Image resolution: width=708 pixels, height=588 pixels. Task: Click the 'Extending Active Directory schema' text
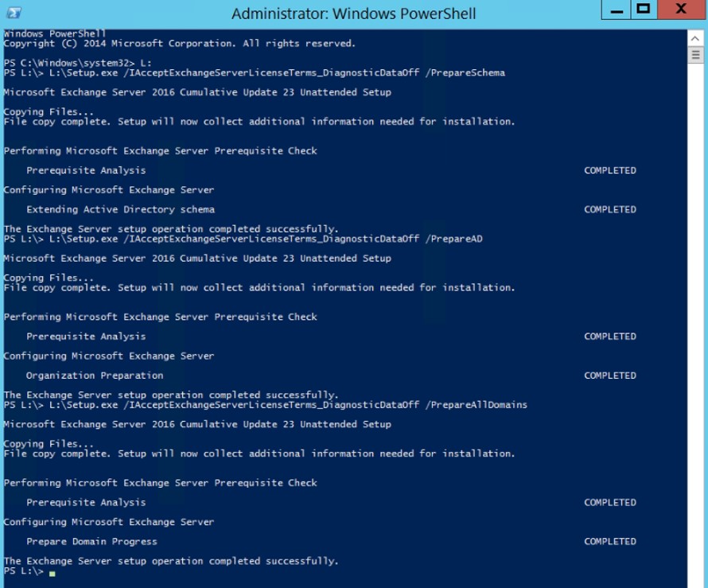(120, 210)
